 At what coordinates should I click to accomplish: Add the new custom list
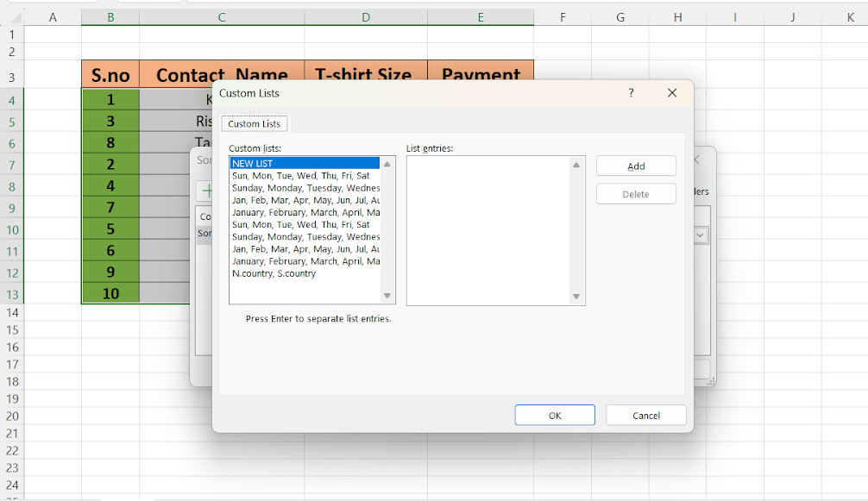coord(636,166)
